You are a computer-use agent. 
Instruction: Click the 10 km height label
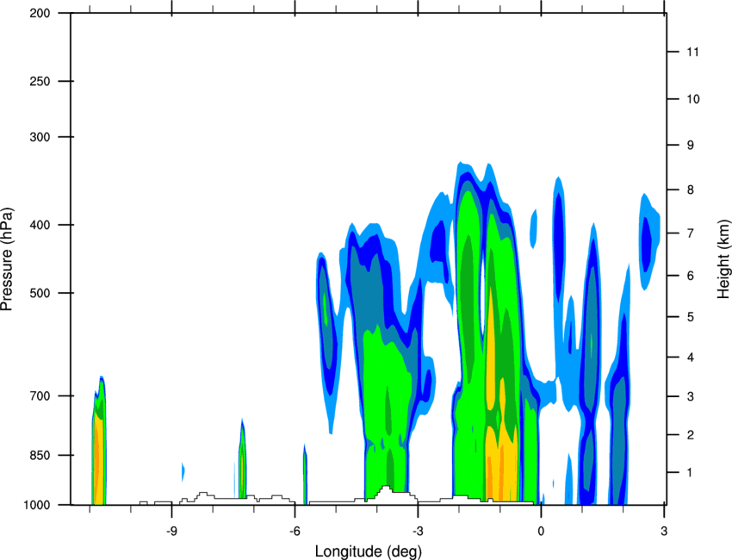tap(692, 99)
